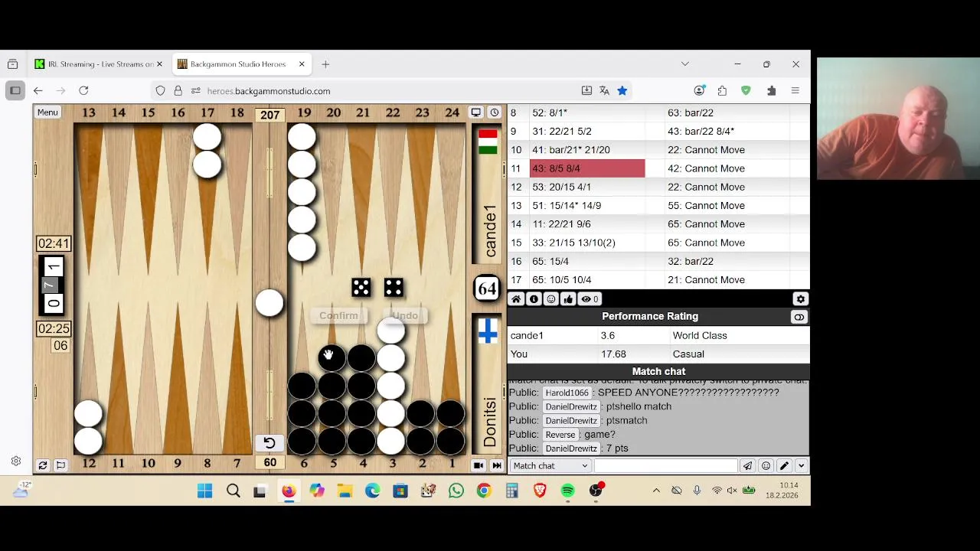Click the home icon under the move list
This screenshot has height=551, width=980.
(516, 299)
